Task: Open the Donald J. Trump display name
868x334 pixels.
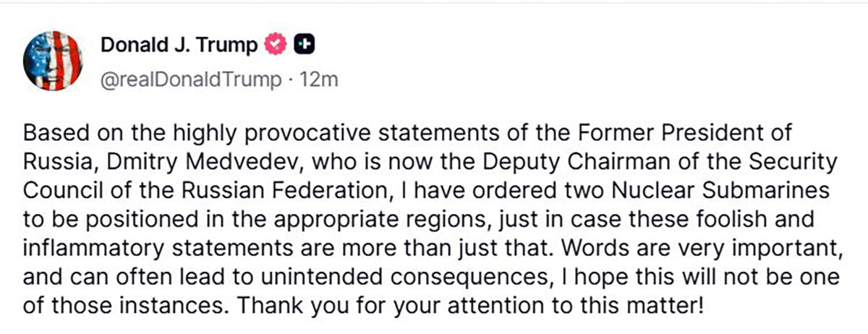Action: [179, 45]
